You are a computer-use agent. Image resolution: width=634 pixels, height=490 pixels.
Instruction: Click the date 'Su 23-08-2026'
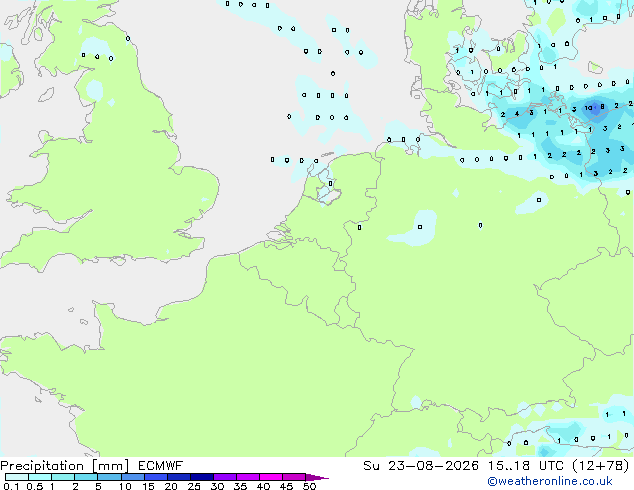click(421, 466)
